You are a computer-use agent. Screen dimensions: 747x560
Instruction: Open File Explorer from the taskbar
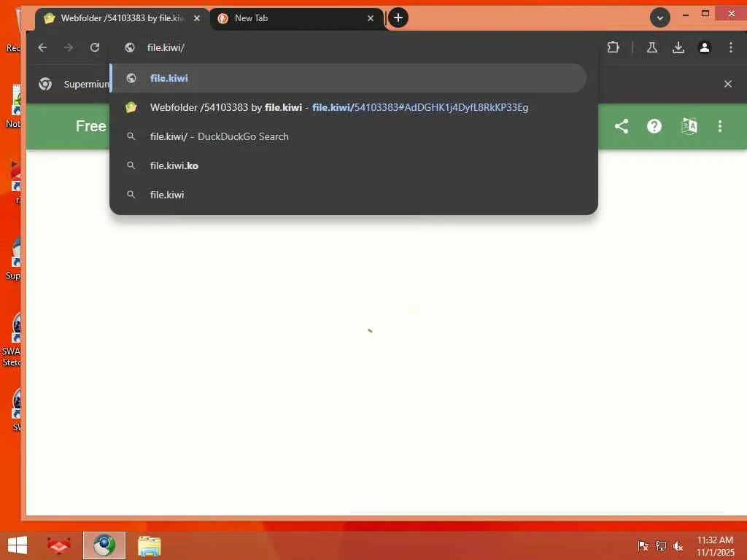[149, 545]
